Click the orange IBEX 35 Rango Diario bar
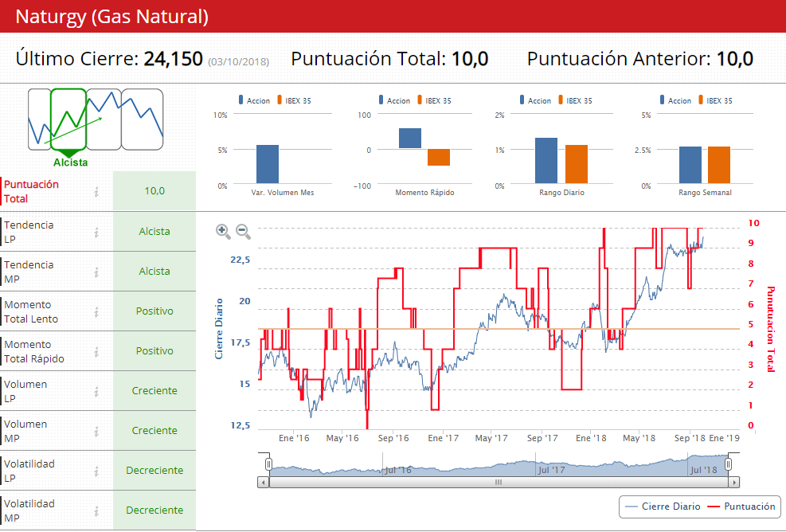This screenshot has height=532, width=786. pos(577,164)
